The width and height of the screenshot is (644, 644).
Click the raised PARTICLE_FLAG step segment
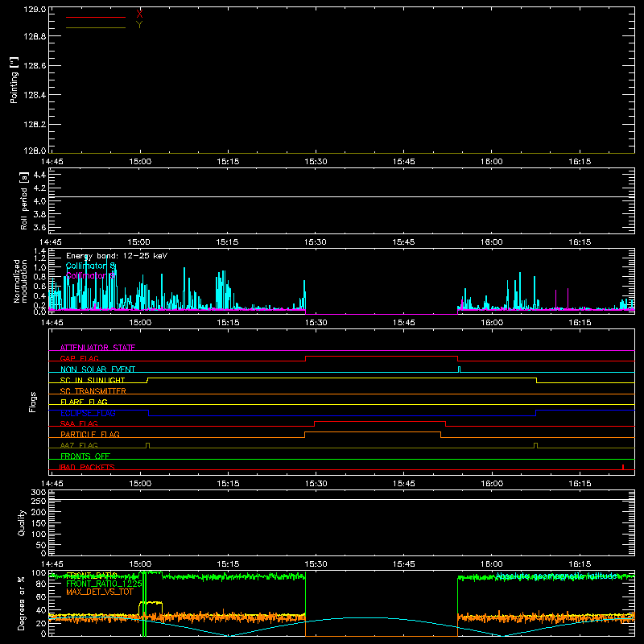click(x=373, y=432)
